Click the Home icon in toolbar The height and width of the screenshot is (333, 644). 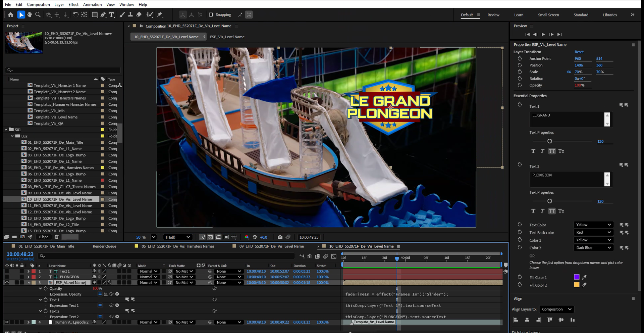point(11,15)
